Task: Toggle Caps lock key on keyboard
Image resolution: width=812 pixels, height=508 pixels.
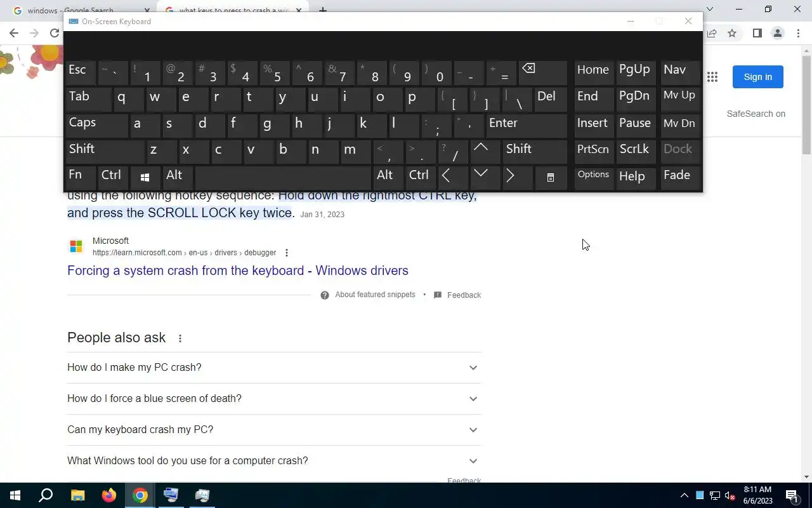Action: 96,125
